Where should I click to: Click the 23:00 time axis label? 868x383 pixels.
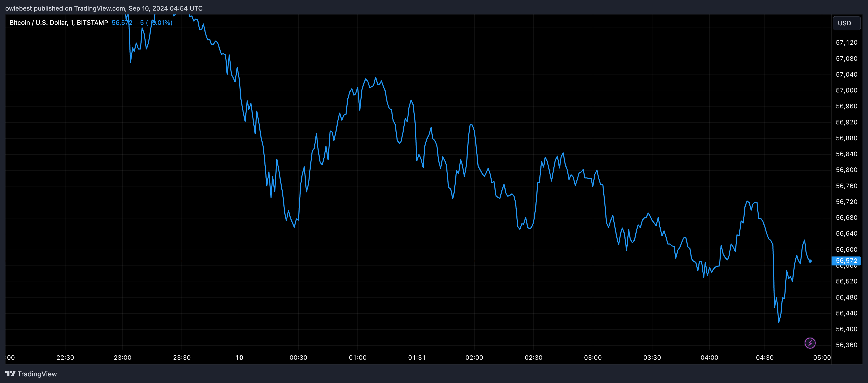(123, 357)
